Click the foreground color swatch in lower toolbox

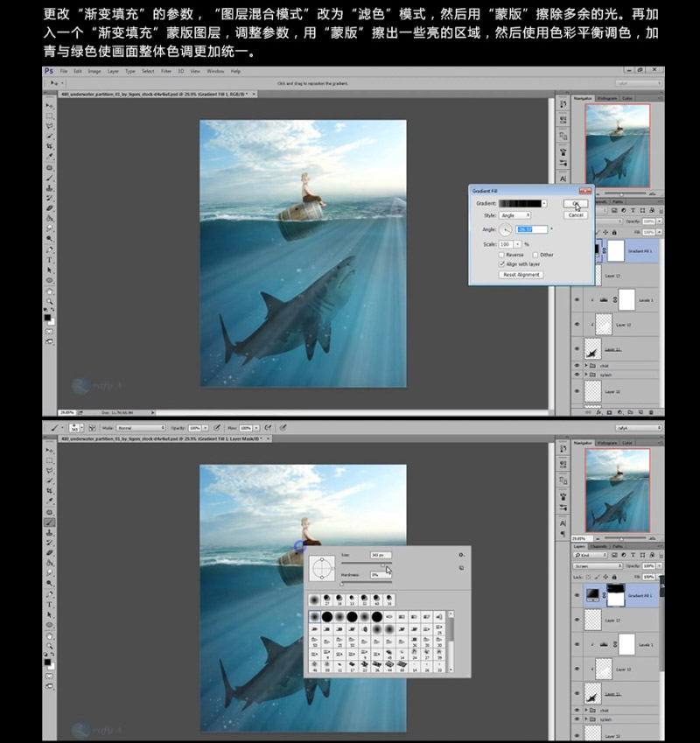pyautogui.click(x=47, y=662)
